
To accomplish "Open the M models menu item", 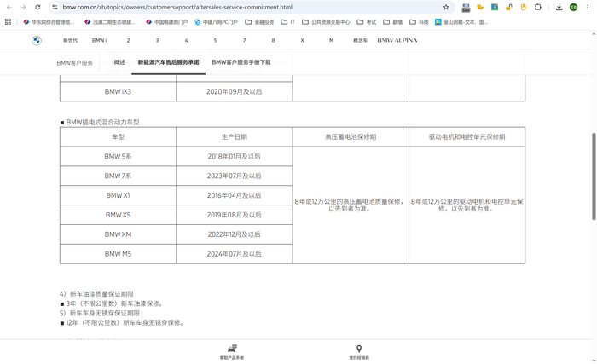I will pyautogui.click(x=331, y=40).
